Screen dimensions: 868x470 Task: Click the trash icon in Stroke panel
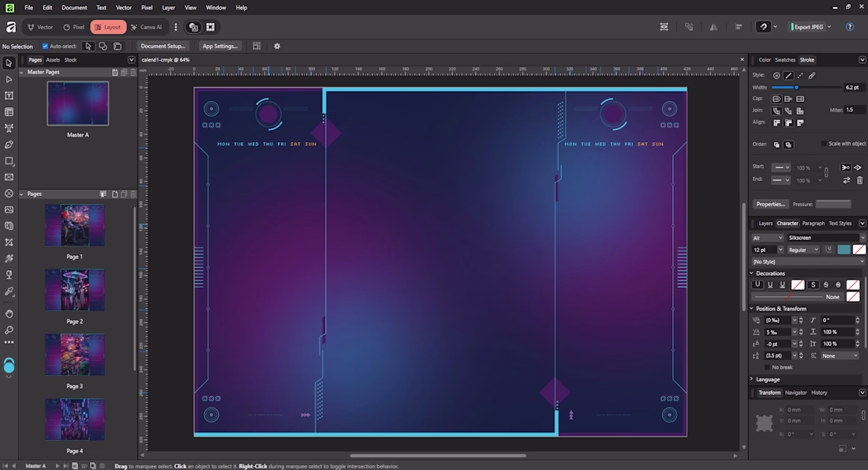[x=859, y=180]
